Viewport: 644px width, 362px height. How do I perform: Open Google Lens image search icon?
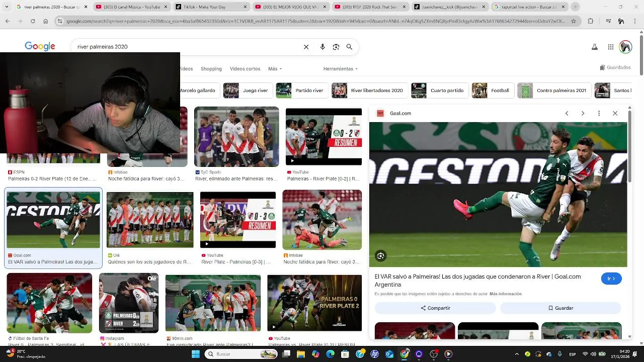point(336,47)
